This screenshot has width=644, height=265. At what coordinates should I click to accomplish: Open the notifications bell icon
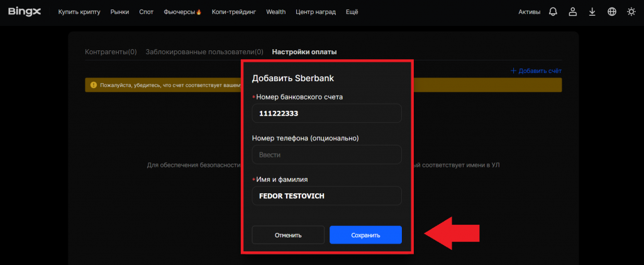(553, 12)
